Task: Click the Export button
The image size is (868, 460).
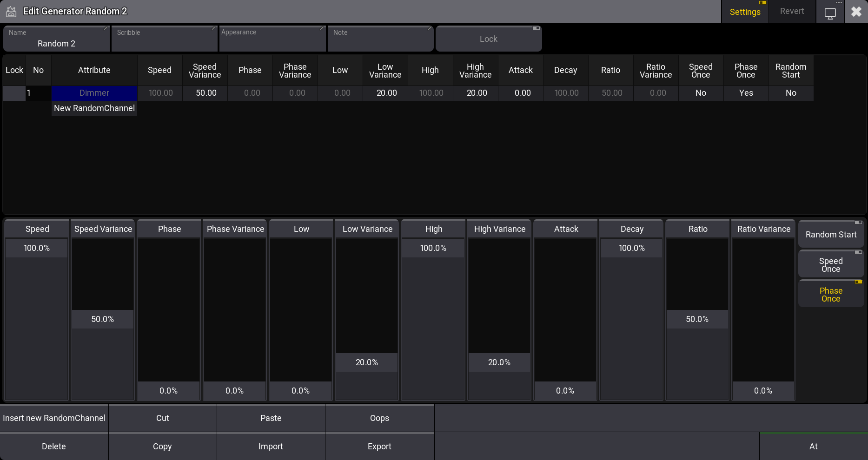Action: click(x=379, y=447)
